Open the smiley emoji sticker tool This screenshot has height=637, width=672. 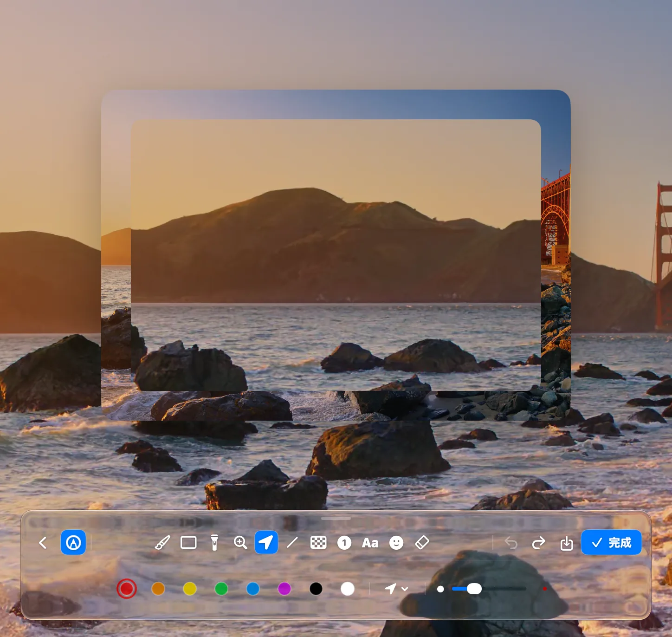[396, 543]
